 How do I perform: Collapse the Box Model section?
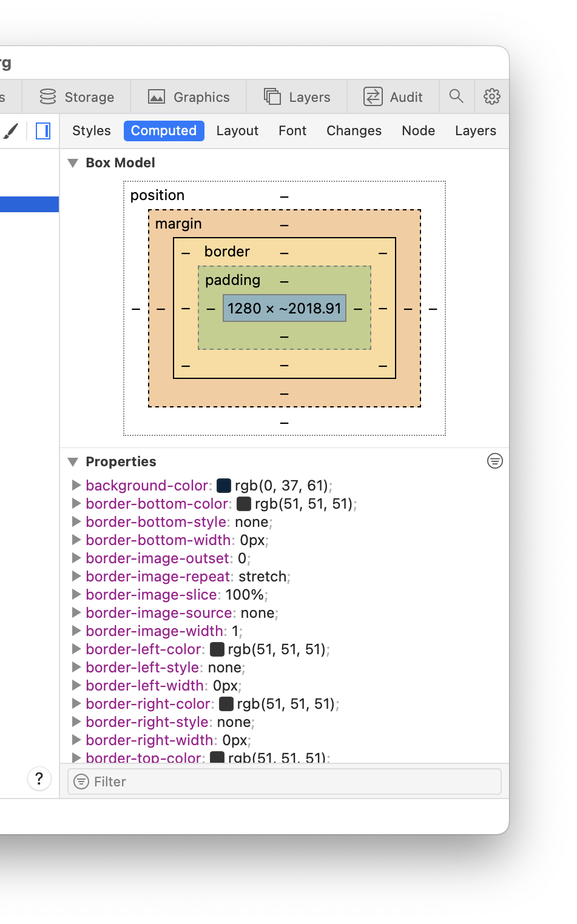point(73,163)
